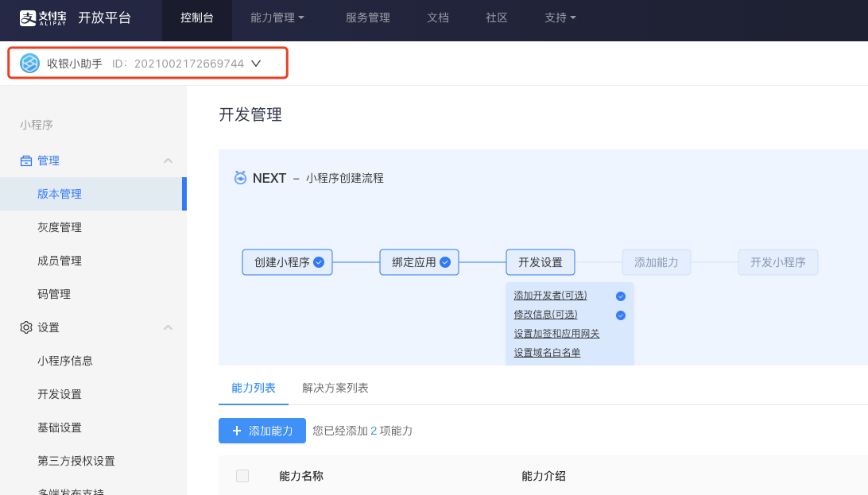Click the greyed 添加能力 flow step

pos(657,262)
